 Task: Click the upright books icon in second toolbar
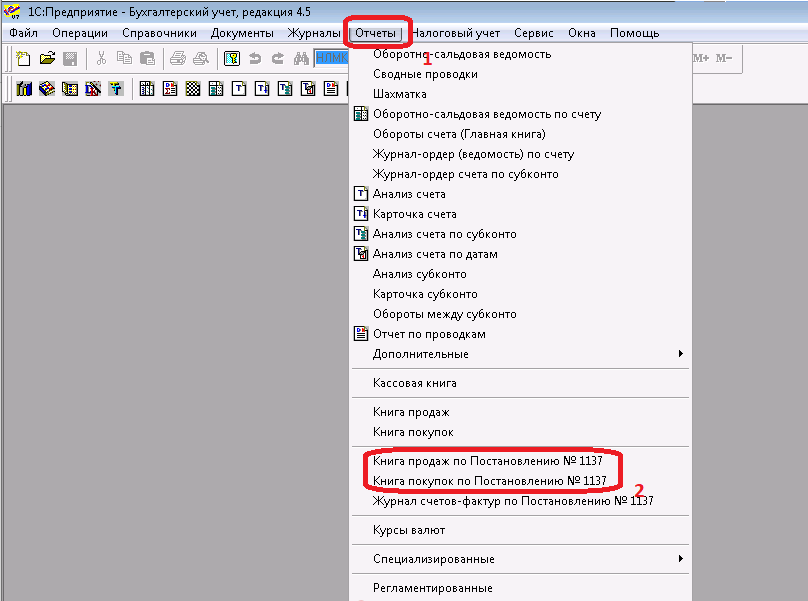(24, 89)
